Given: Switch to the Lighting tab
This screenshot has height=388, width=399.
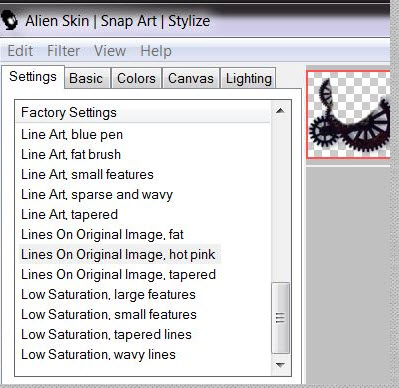Looking at the screenshot, I should 249,78.
